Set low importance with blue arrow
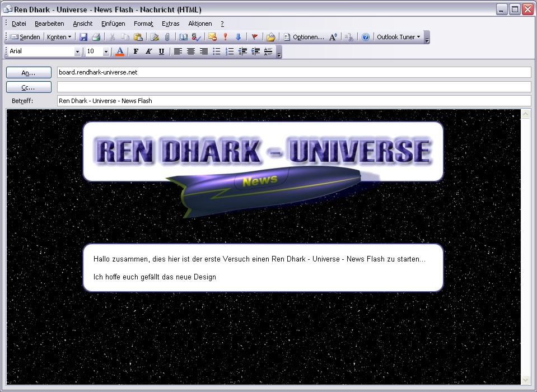The image size is (537, 392). [x=238, y=37]
